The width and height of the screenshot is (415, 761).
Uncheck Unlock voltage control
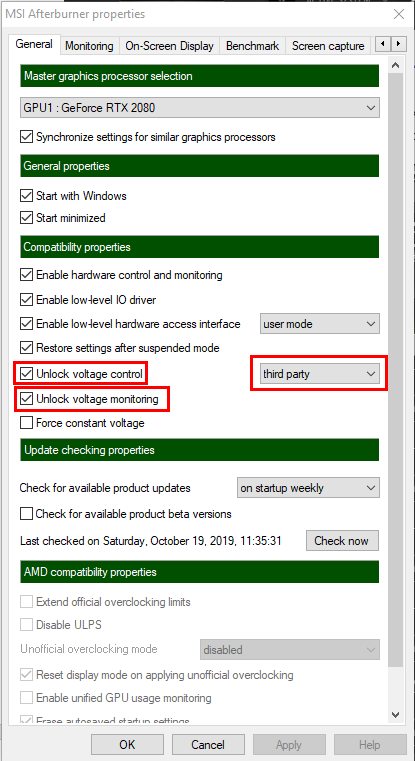tap(26, 374)
